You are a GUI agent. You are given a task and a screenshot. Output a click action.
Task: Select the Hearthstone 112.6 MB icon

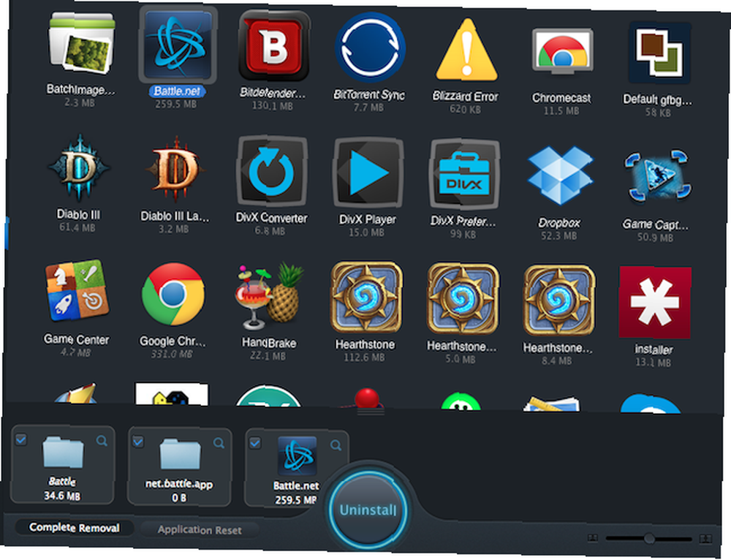coord(366,298)
